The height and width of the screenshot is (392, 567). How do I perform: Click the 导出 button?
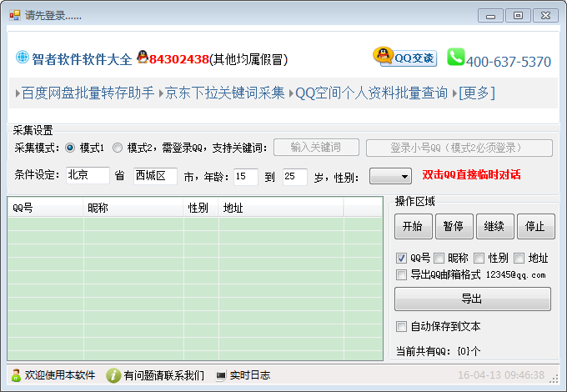point(472,299)
